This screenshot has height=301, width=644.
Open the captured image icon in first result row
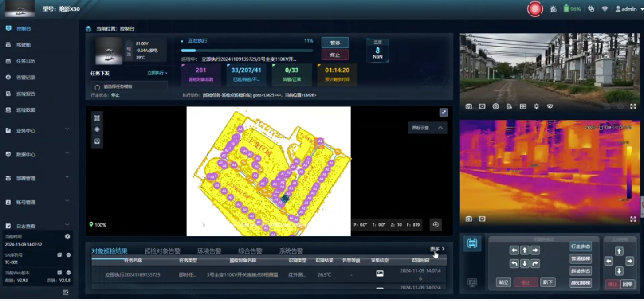(x=380, y=274)
